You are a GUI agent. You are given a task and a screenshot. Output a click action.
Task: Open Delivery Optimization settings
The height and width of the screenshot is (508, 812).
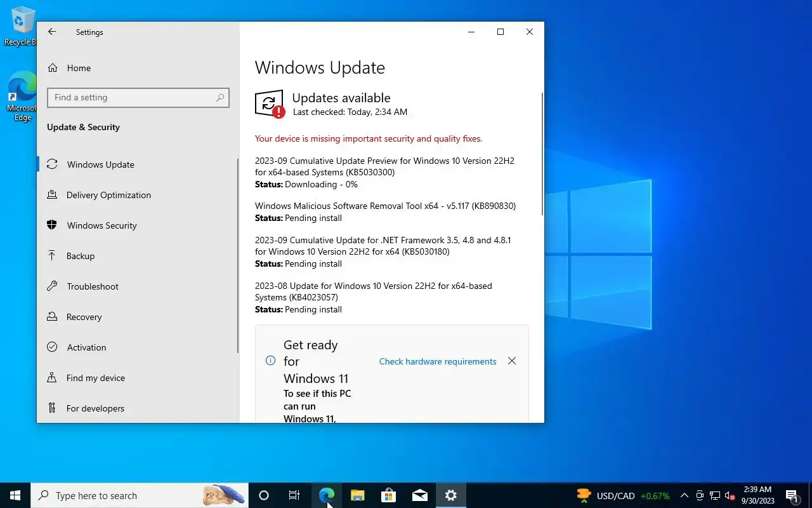coord(138,195)
